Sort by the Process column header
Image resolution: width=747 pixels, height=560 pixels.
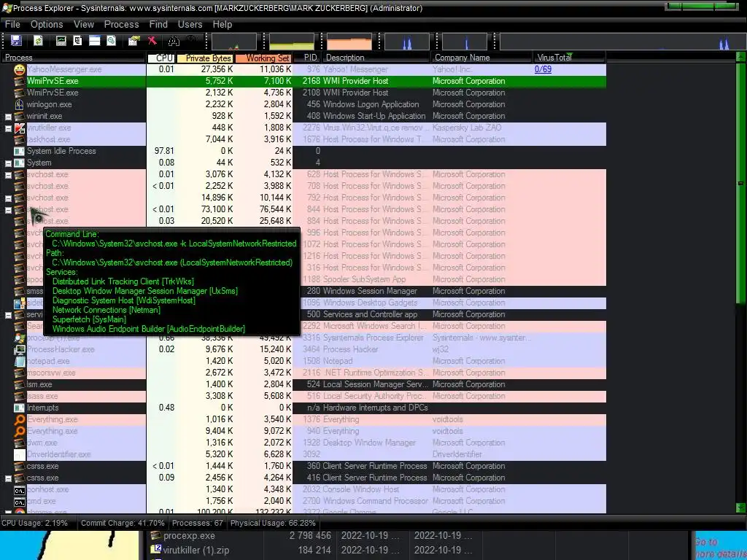[74, 58]
